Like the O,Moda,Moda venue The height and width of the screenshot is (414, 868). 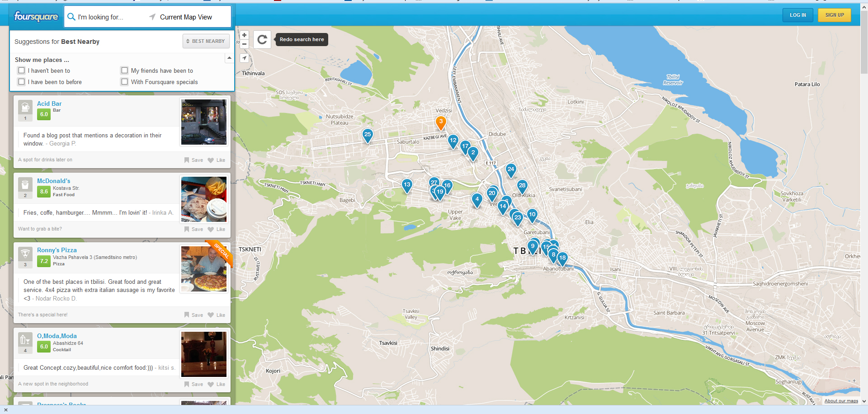click(216, 384)
